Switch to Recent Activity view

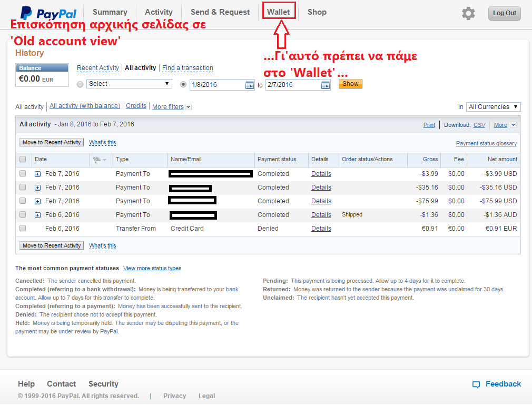[x=98, y=68]
